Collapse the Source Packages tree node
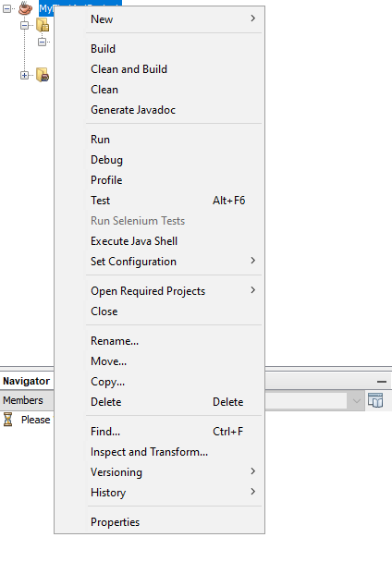Viewport: 392px width, 574px height. click(x=25, y=26)
